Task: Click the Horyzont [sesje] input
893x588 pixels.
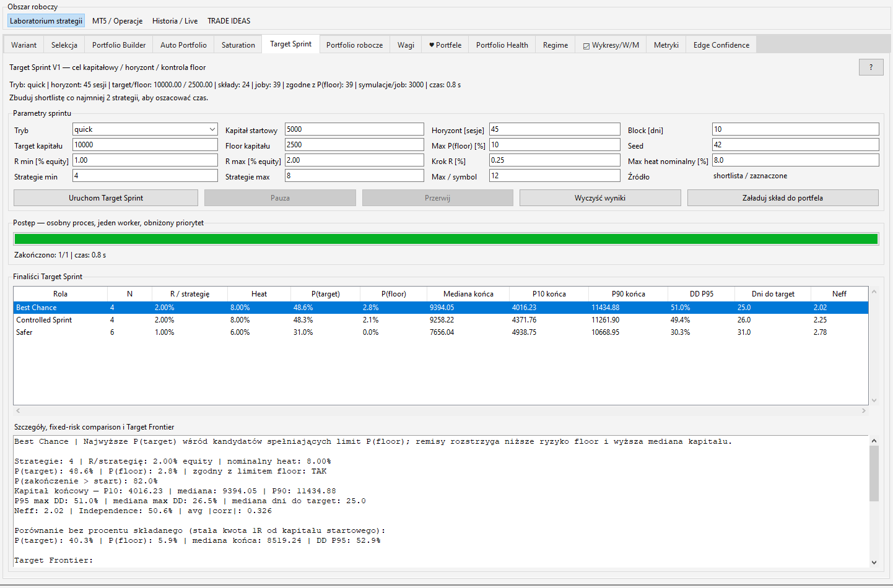Action: pyautogui.click(x=555, y=129)
